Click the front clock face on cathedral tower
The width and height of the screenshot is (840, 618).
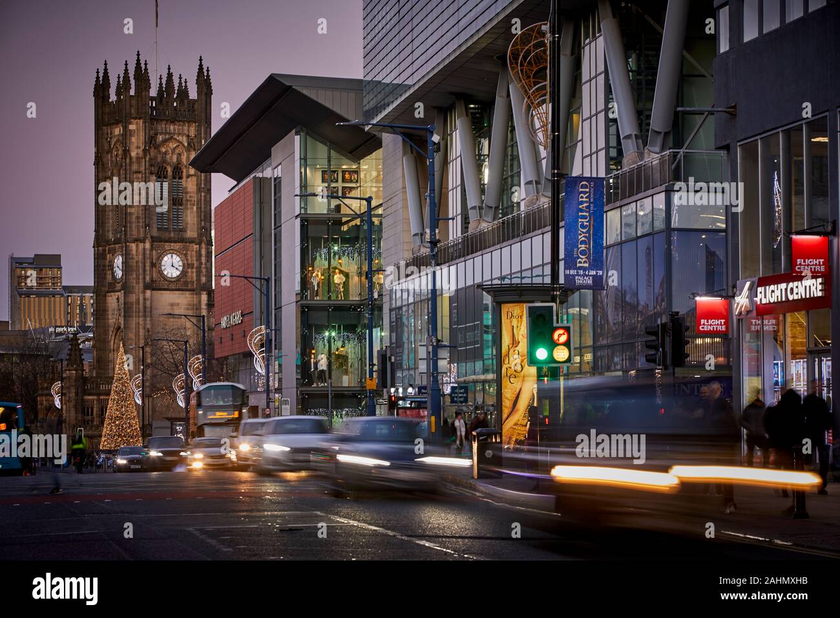(172, 265)
